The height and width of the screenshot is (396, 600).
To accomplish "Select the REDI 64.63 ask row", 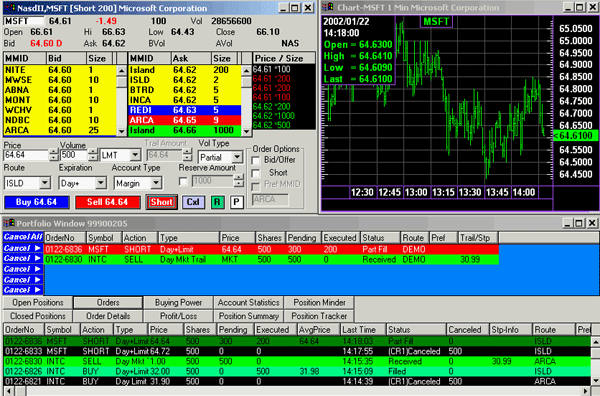I will (x=185, y=110).
